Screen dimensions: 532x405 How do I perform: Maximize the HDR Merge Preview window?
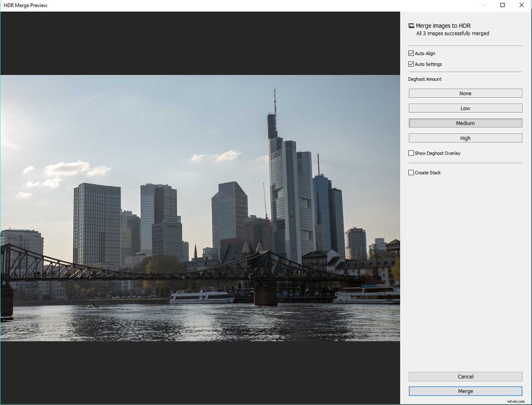(503, 5)
